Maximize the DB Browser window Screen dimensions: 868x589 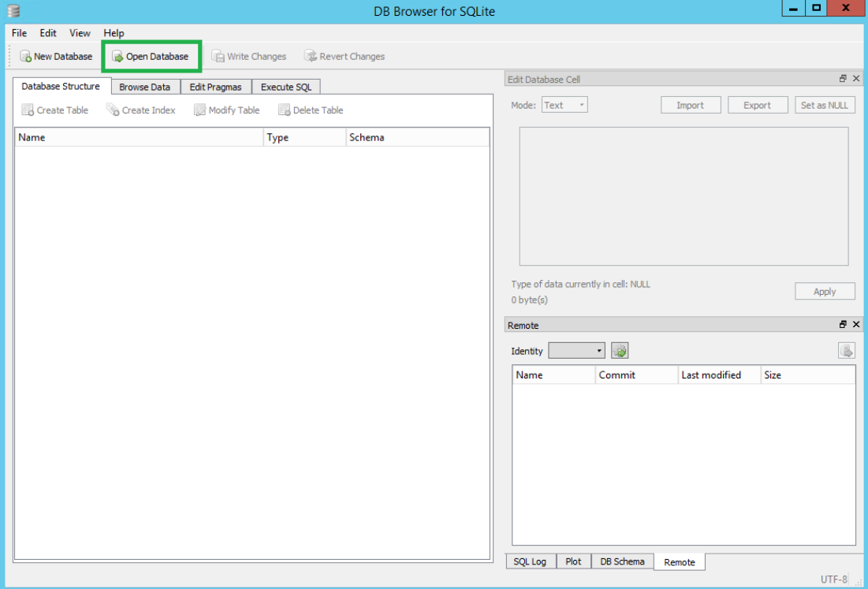tap(816, 8)
